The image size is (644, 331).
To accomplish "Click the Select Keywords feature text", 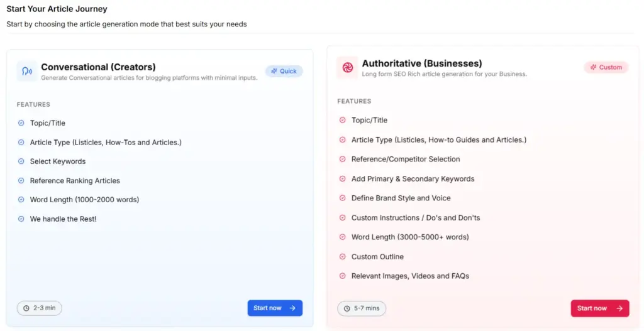I will point(58,161).
